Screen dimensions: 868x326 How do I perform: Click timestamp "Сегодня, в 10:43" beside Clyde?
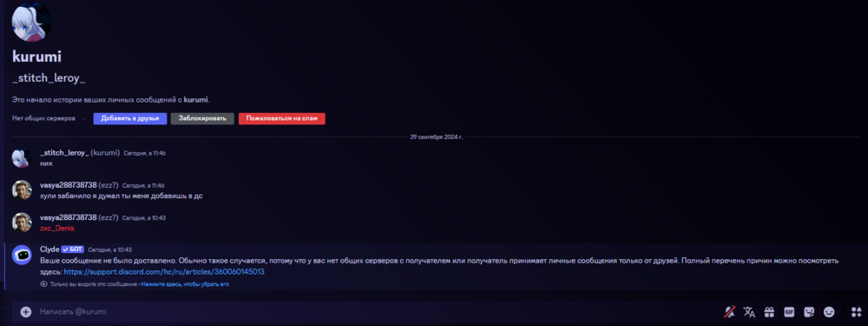tap(109, 250)
